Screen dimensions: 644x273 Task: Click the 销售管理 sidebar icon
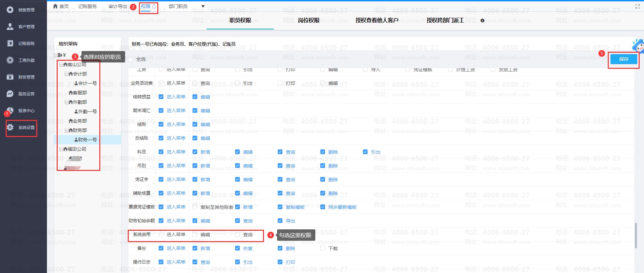pyautogui.click(x=10, y=10)
